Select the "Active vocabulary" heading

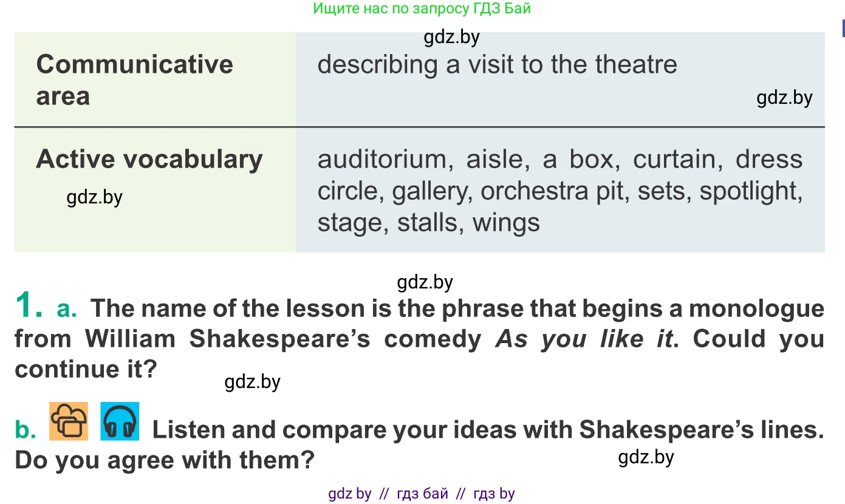pyautogui.click(x=149, y=159)
